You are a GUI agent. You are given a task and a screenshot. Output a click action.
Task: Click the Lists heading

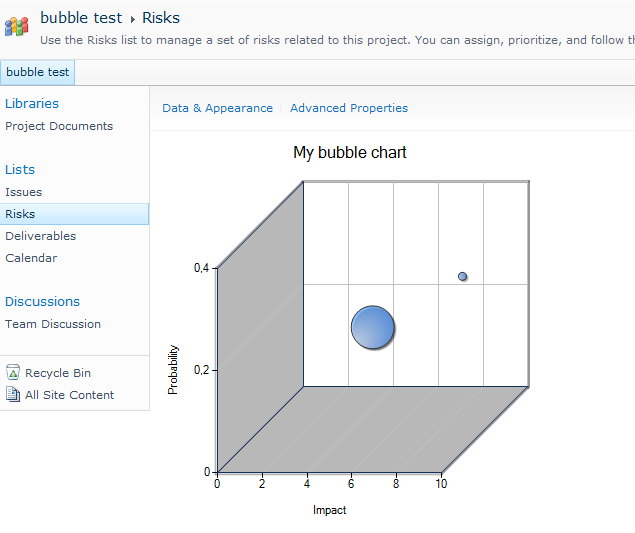point(20,169)
